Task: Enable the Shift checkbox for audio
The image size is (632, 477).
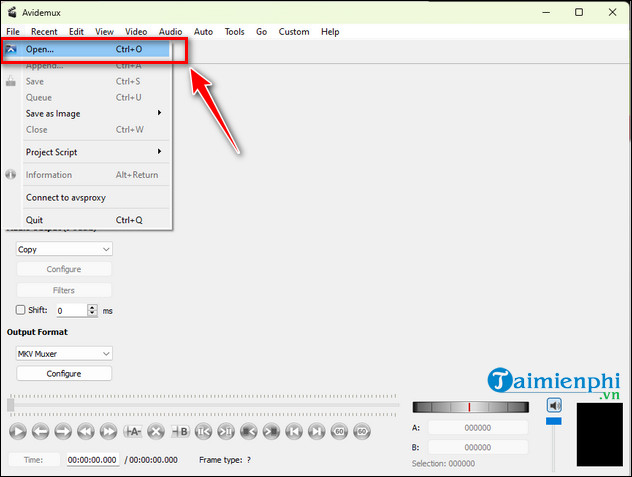Action: click(21, 311)
